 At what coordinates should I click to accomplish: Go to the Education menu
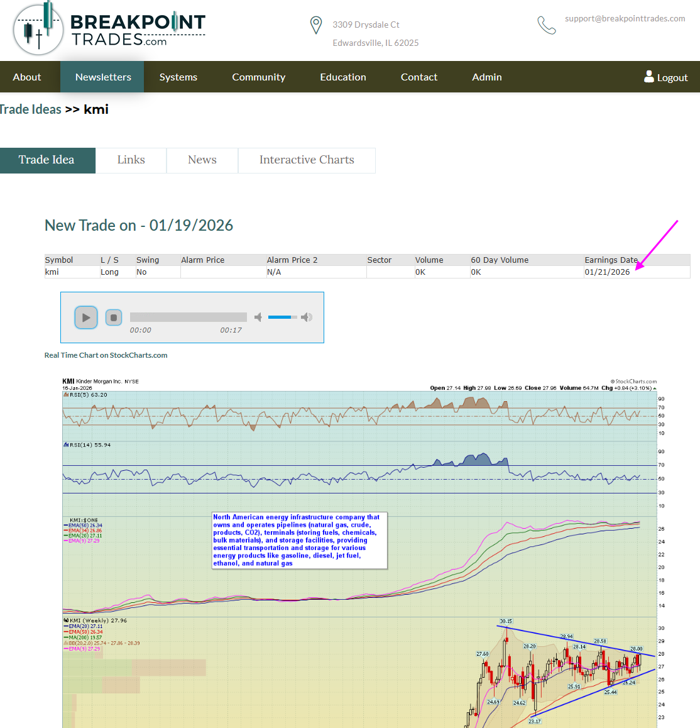[x=342, y=77]
